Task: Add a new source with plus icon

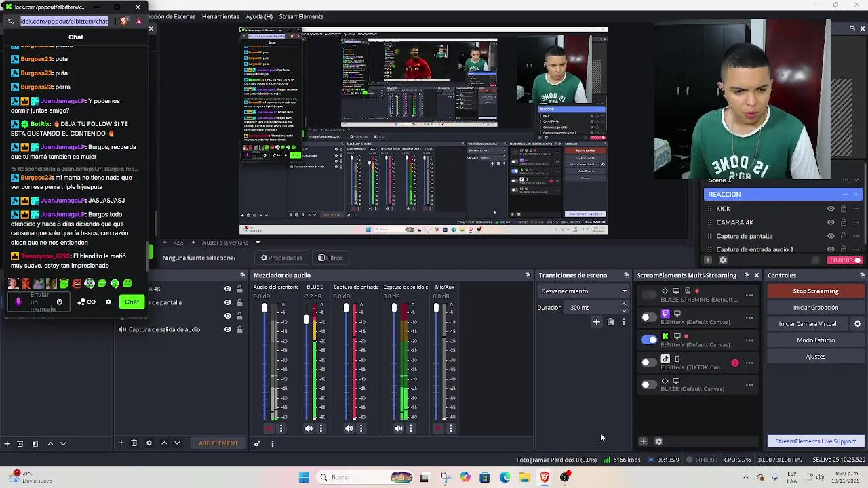Action: (121, 443)
